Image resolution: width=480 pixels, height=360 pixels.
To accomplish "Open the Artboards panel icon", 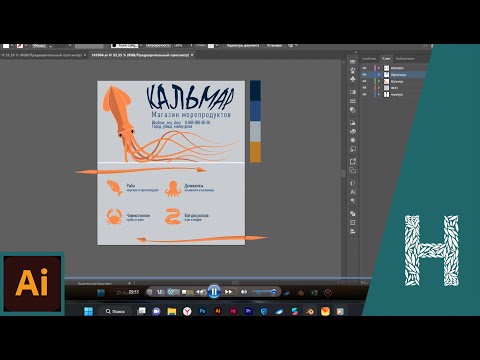I will (x=353, y=170).
